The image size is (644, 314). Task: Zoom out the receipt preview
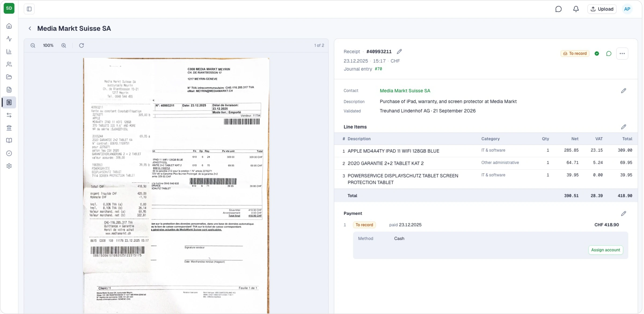pos(33,46)
